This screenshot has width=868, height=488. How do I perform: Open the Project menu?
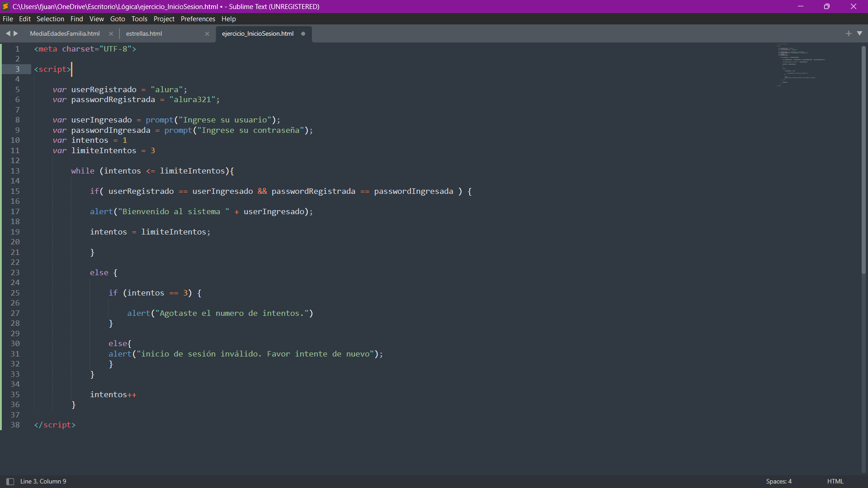(164, 19)
